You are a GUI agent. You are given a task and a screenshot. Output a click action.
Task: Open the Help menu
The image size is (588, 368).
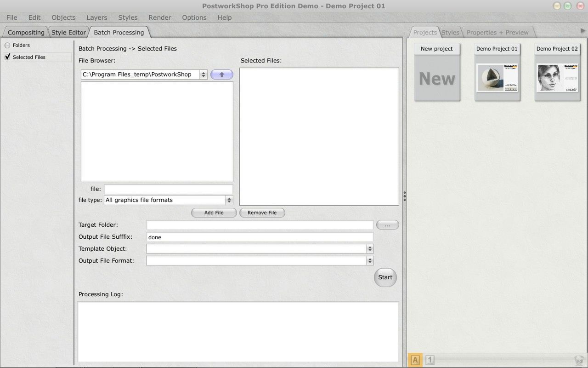[x=225, y=17]
